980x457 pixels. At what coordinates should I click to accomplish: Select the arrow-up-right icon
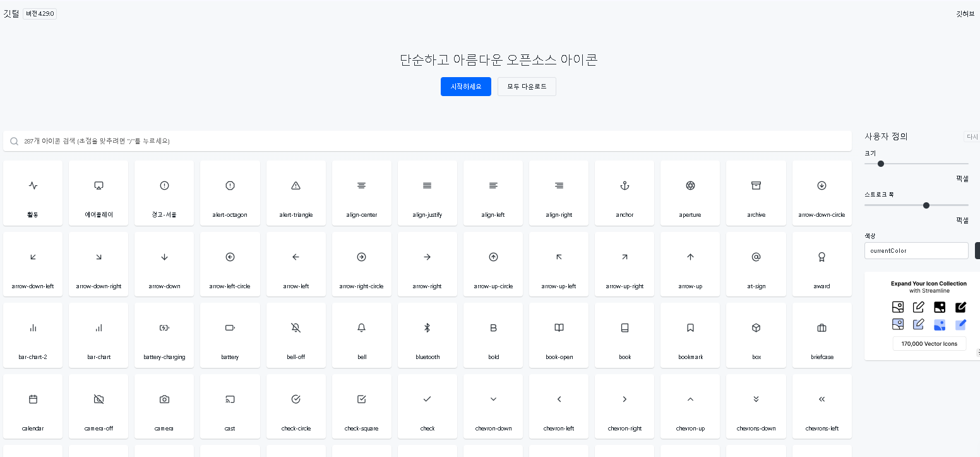pos(624,264)
